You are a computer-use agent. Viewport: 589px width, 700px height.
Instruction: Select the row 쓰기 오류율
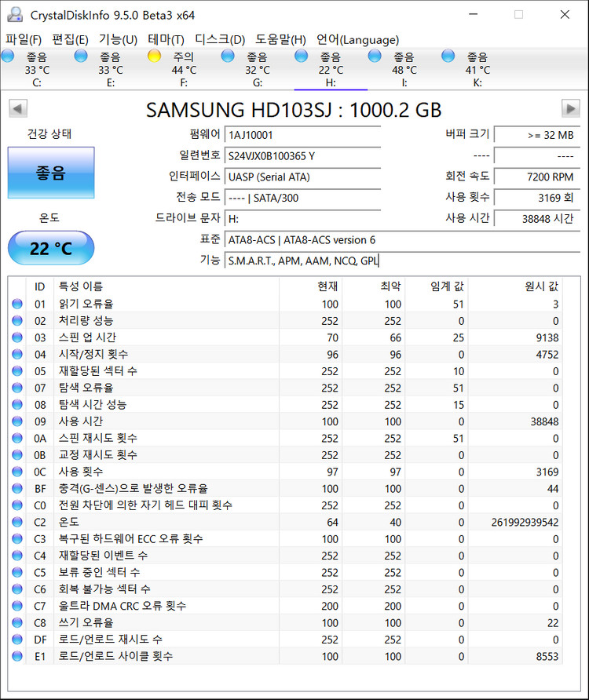tap(285, 623)
